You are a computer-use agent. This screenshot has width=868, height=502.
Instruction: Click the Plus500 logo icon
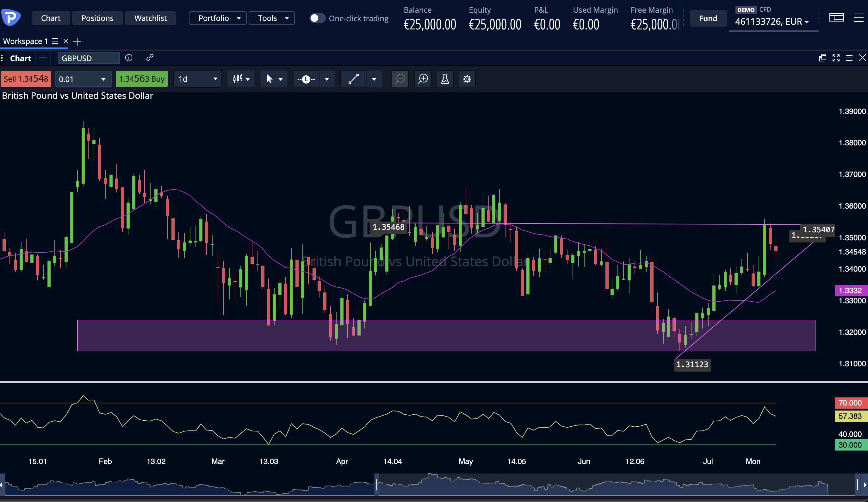point(11,18)
